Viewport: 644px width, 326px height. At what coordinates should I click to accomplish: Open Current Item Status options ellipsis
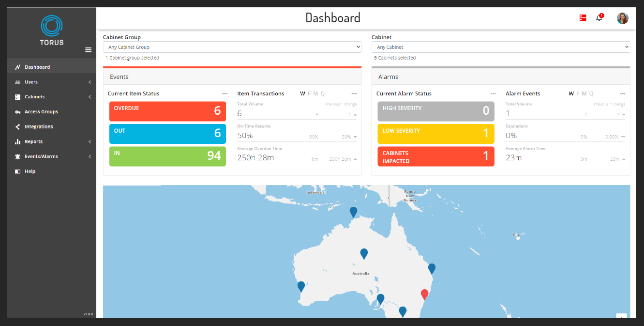click(x=225, y=93)
